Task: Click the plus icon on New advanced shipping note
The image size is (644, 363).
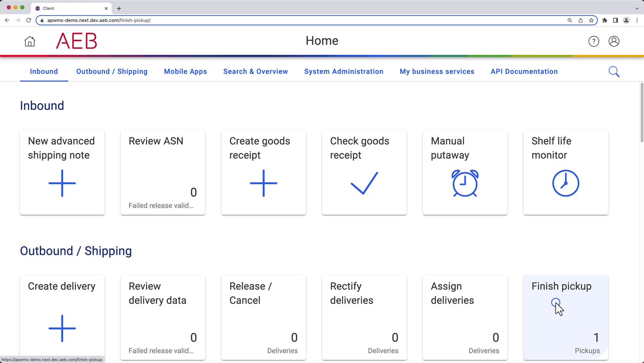Action: (x=62, y=183)
